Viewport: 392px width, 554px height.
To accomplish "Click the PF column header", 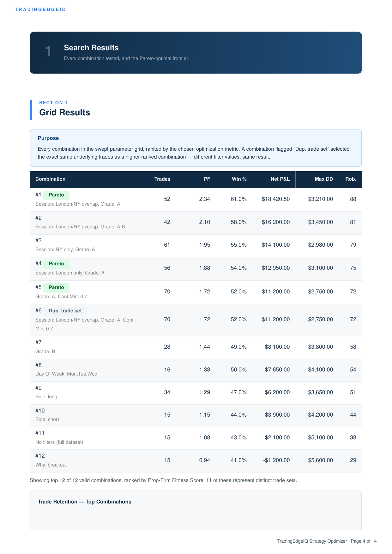I will point(207,179).
